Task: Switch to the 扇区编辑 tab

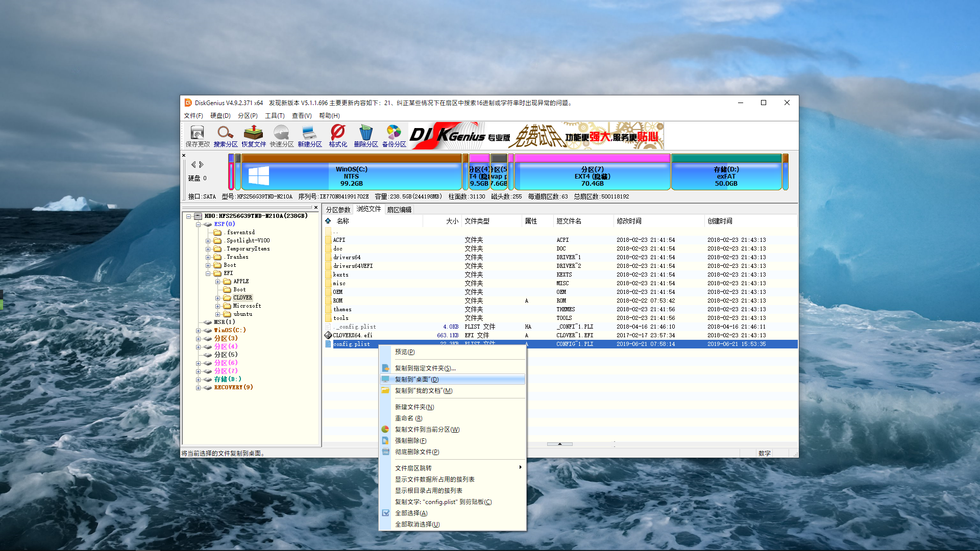Action: click(x=399, y=210)
